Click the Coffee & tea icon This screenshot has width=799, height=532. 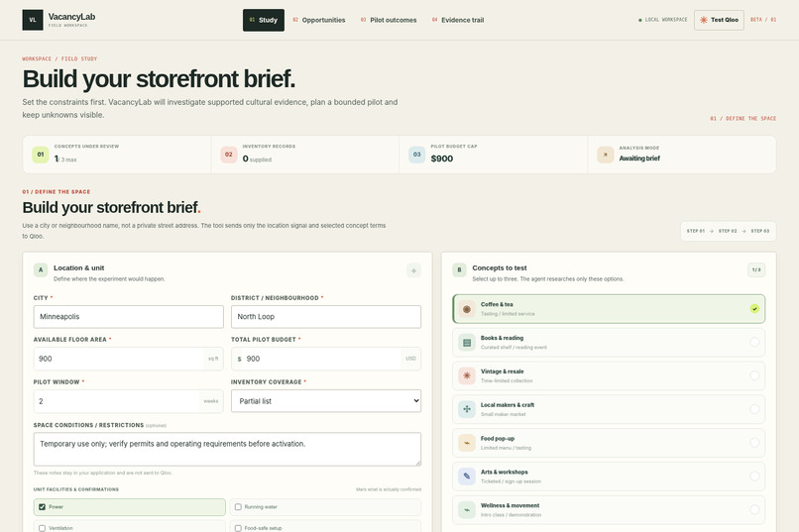tap(467, 309)
